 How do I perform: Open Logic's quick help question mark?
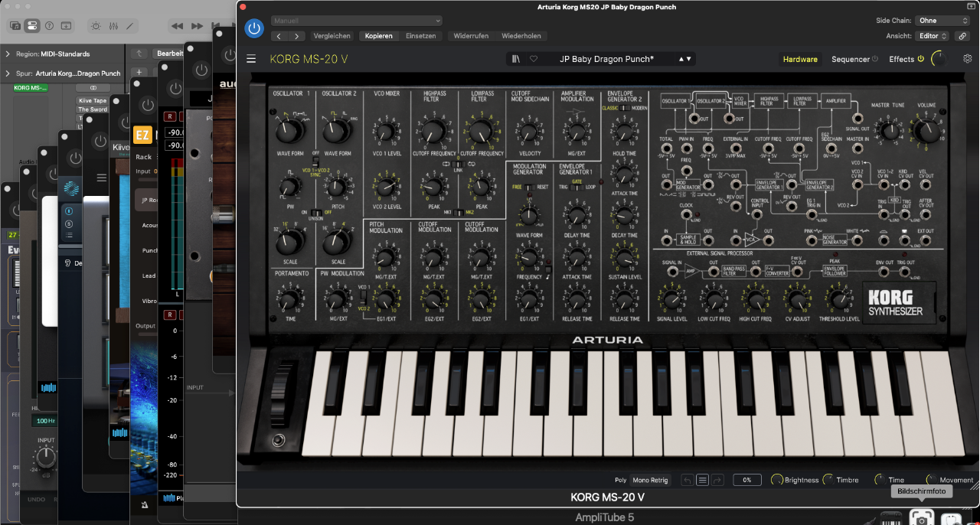click(x=49, y=25)
